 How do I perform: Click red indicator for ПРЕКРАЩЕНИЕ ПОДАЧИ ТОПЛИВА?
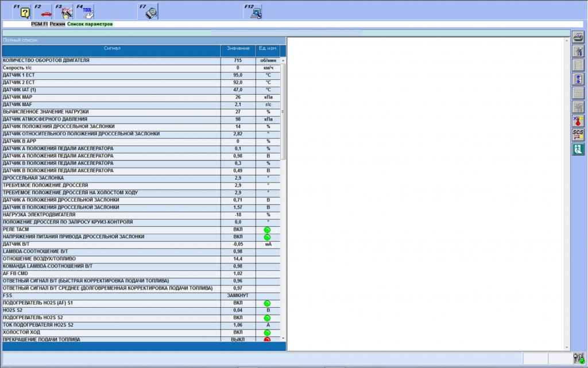pyautogui.click(x=267, y=340)
